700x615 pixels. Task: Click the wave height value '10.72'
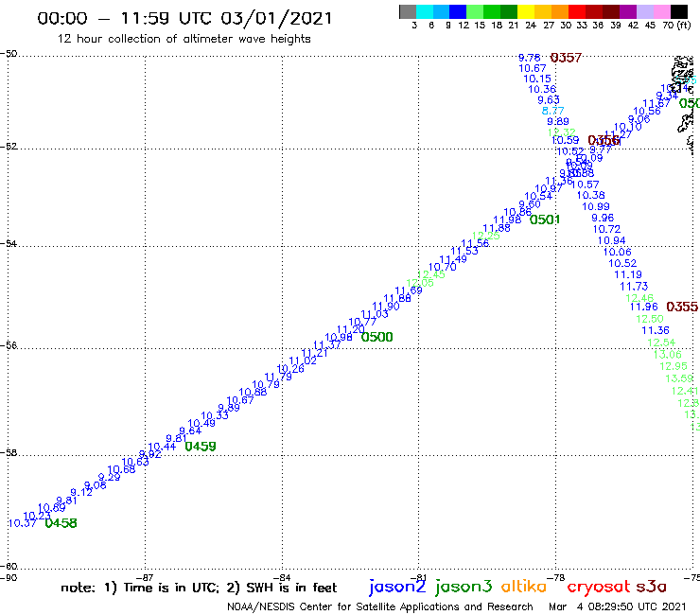606,229
